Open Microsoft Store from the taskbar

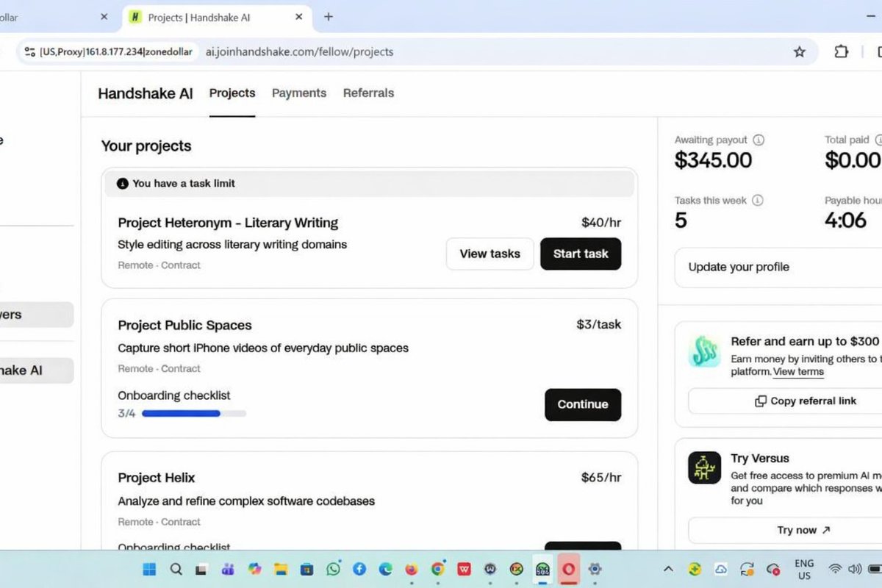click(306, 569)
